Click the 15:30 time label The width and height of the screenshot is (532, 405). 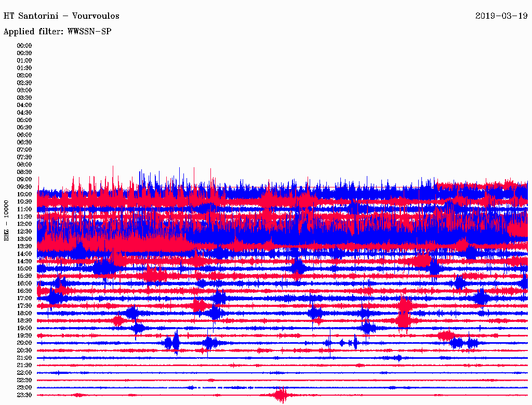24,276
